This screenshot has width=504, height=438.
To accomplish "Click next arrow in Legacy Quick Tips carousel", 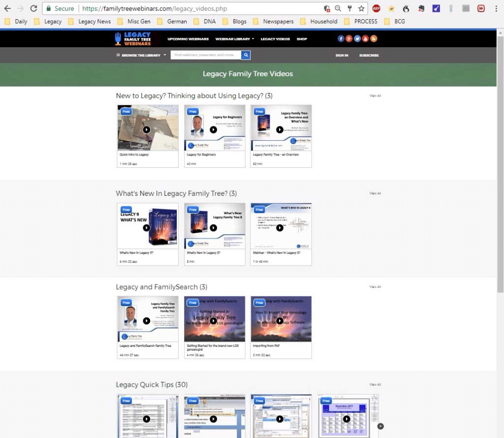I will click(x=380, y=426).
